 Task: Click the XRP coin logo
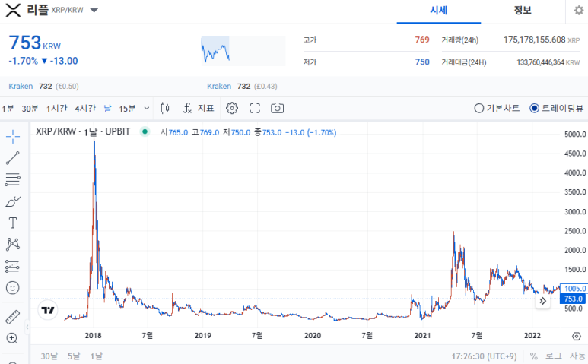13,10
